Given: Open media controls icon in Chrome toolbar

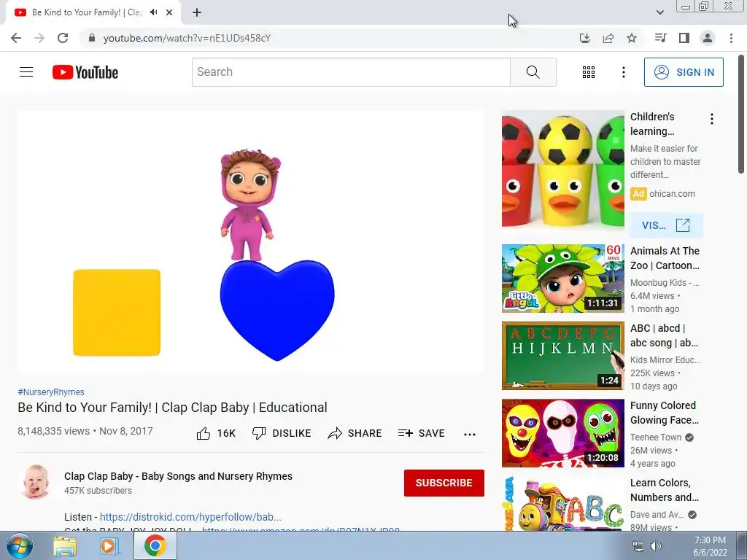Looking at the screenshot, I should [x=661, y=38].
